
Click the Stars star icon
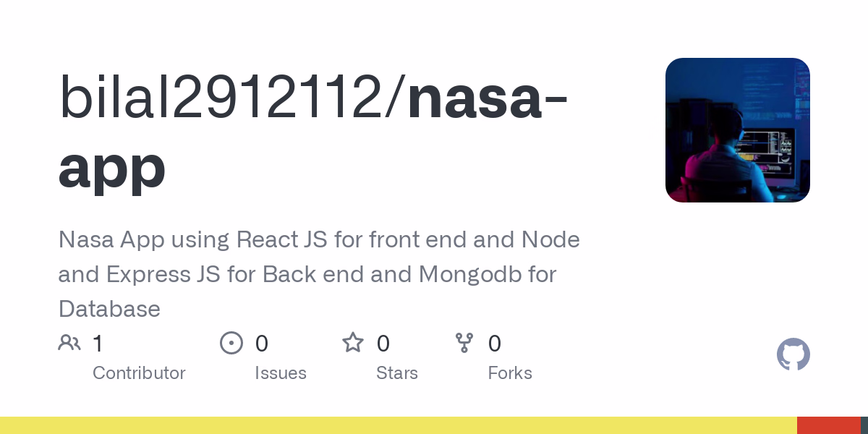(x=353, y=343)
